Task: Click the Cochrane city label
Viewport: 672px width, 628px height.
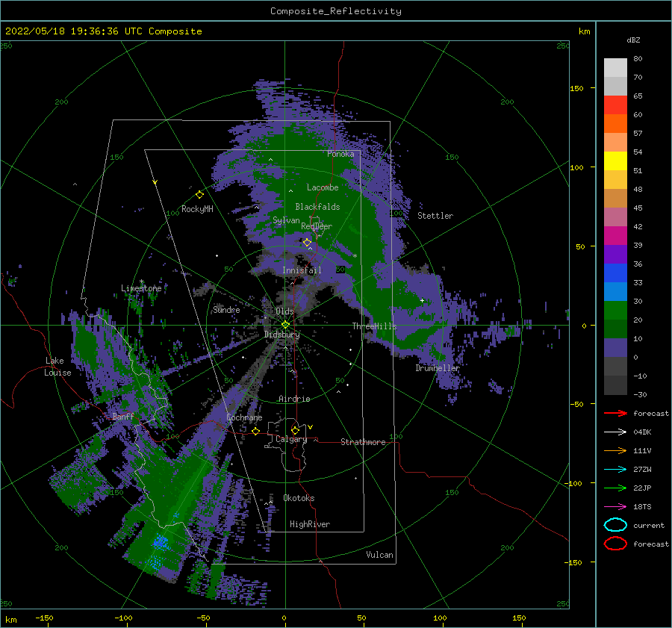Action: tap(244, 417)
